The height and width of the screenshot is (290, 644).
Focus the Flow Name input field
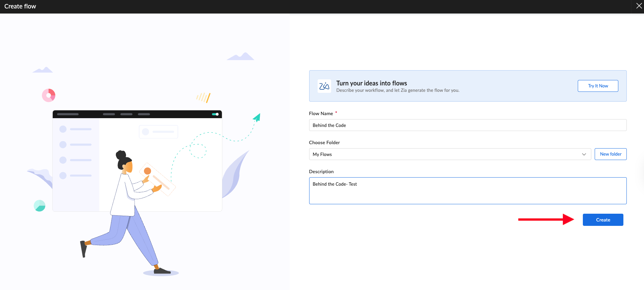[x=467, y=125]
